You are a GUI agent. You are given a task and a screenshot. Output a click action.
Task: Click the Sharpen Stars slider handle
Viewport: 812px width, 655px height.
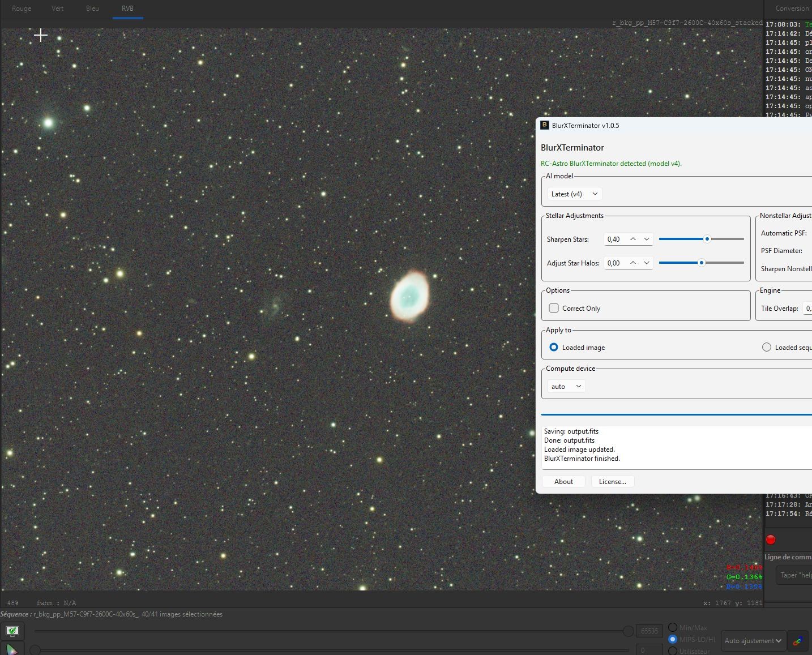point(707,239)
